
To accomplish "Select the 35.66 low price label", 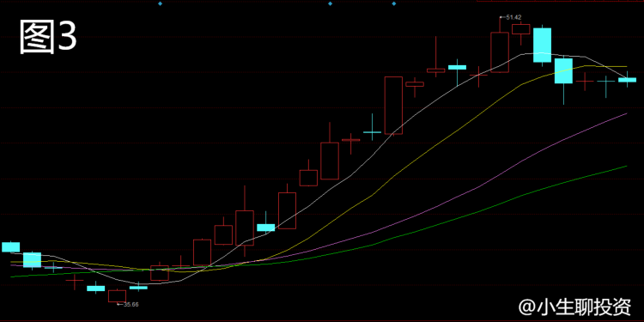I will [x=131, y=304].
